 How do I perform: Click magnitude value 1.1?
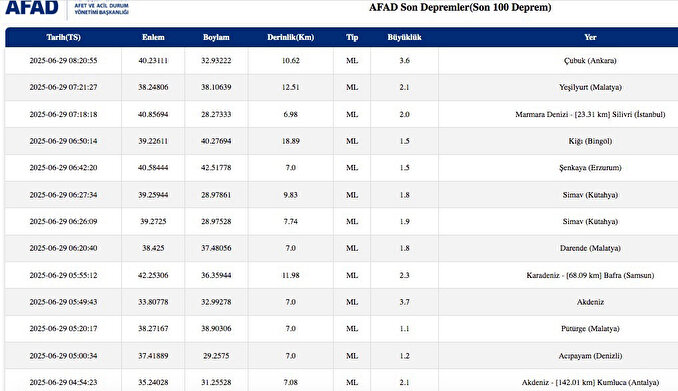404,329
